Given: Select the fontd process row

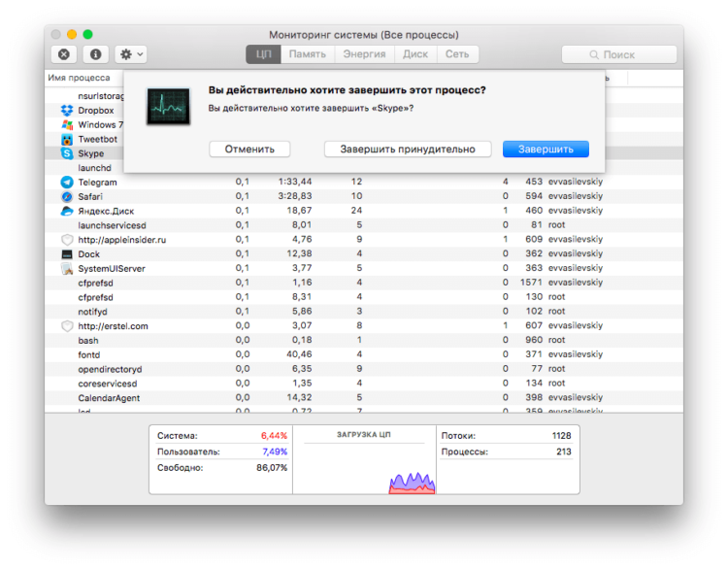Looking at the screenshot, I should [364, 354].
